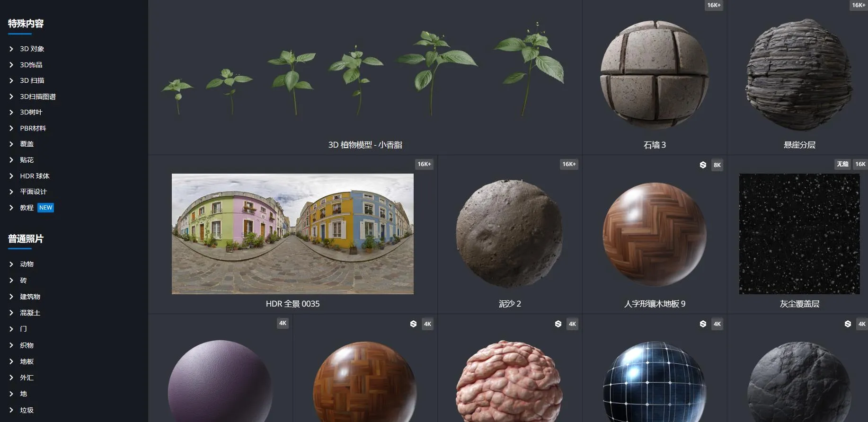Screen dimensions: 868x422
Task: Expand the 3D 对象 category chevron
Action: coord(11,49)
